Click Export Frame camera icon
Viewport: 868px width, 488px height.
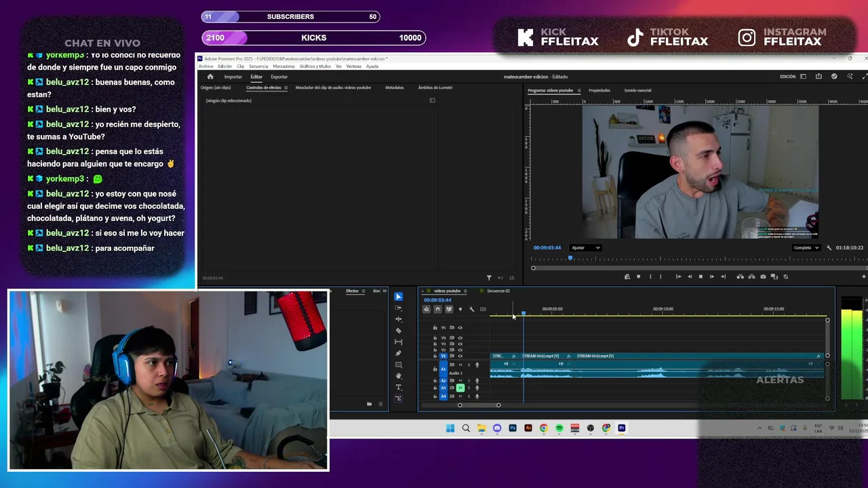763,277
